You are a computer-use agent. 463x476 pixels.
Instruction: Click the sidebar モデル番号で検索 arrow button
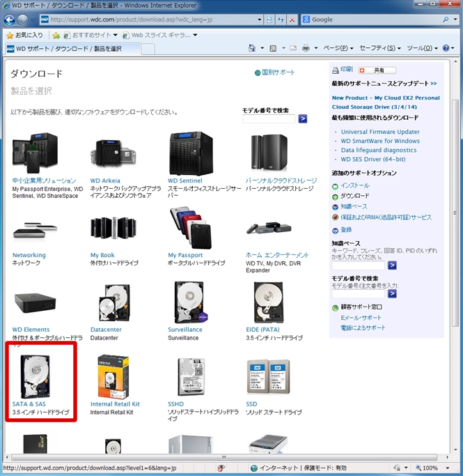pyautogui.click(x=392, y=293)
